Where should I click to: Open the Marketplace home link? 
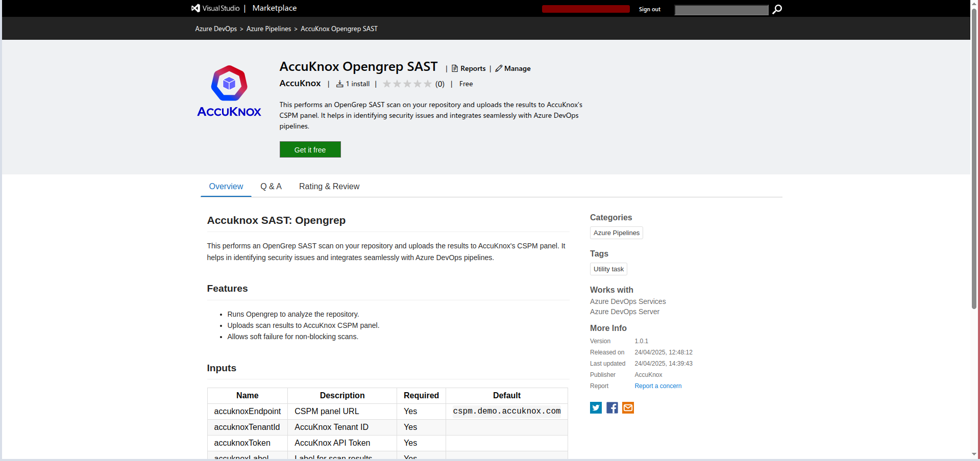(x=274, y=8)
